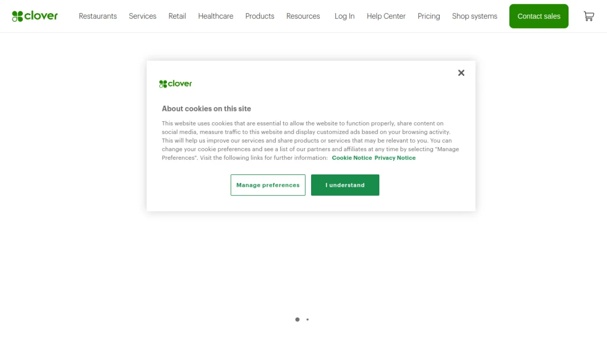Screen dimensions: 607x364
Task: Click the 'About cookies on this site' heading
Action: (x=206, y=109)
